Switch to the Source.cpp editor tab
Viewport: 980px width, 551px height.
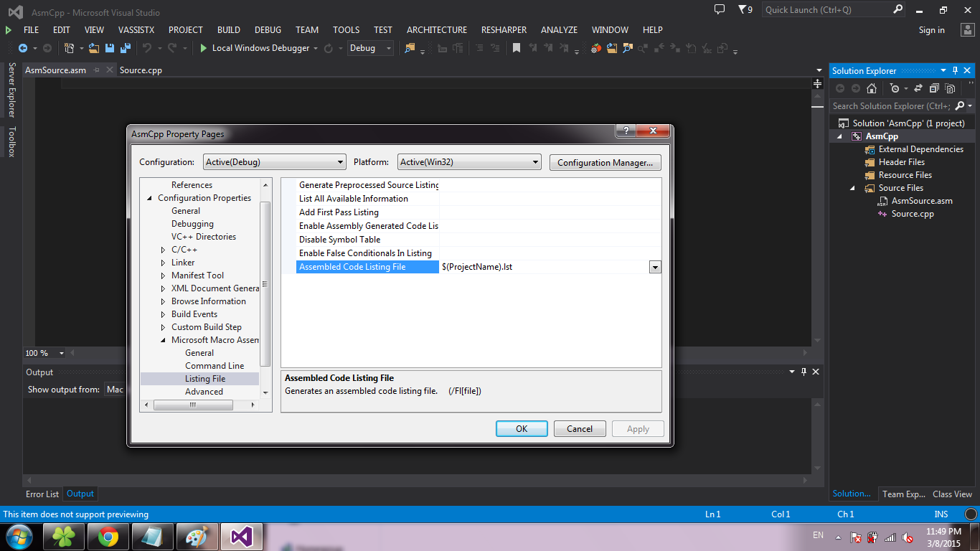coord(141,70)
